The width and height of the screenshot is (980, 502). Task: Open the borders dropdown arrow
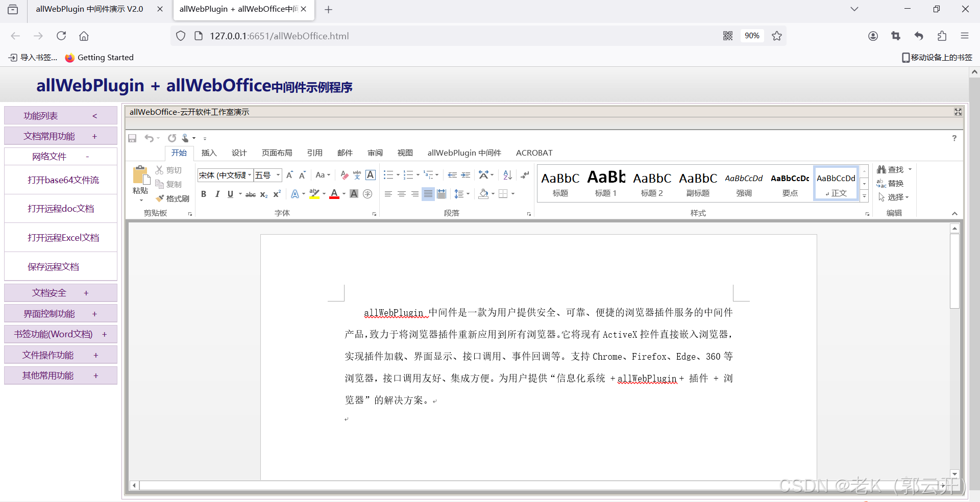(513, 194)
